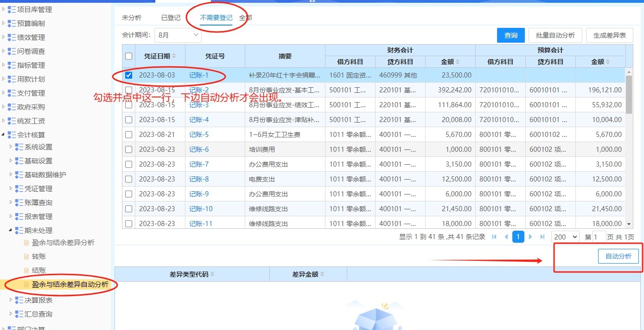Check the 记账-7 row checkbox
The width and height of the screenshot is (644, 330).
pyautogui.click(x=129, y=164)
